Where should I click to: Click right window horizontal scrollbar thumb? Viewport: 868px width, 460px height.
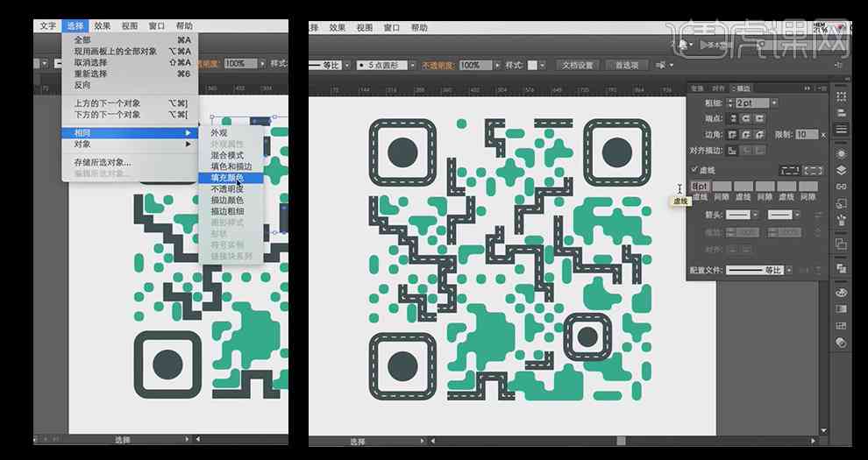621,441
